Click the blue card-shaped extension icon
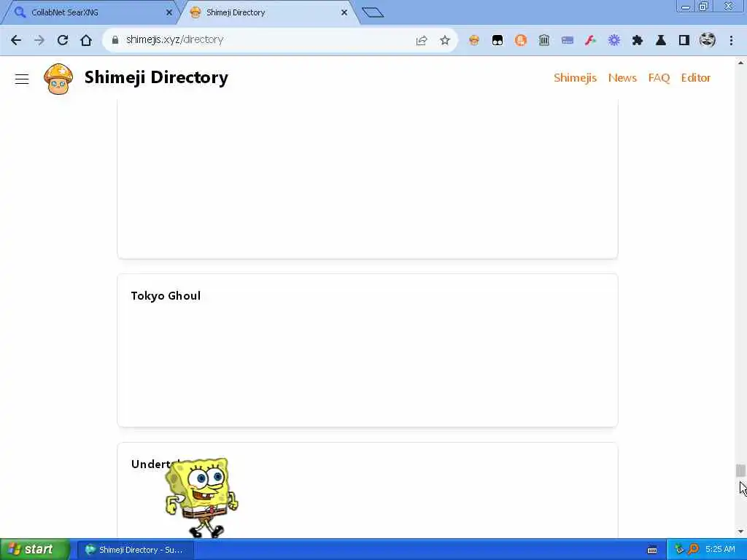The height and width of the screenshot is (560, 747). coord(568,41)
